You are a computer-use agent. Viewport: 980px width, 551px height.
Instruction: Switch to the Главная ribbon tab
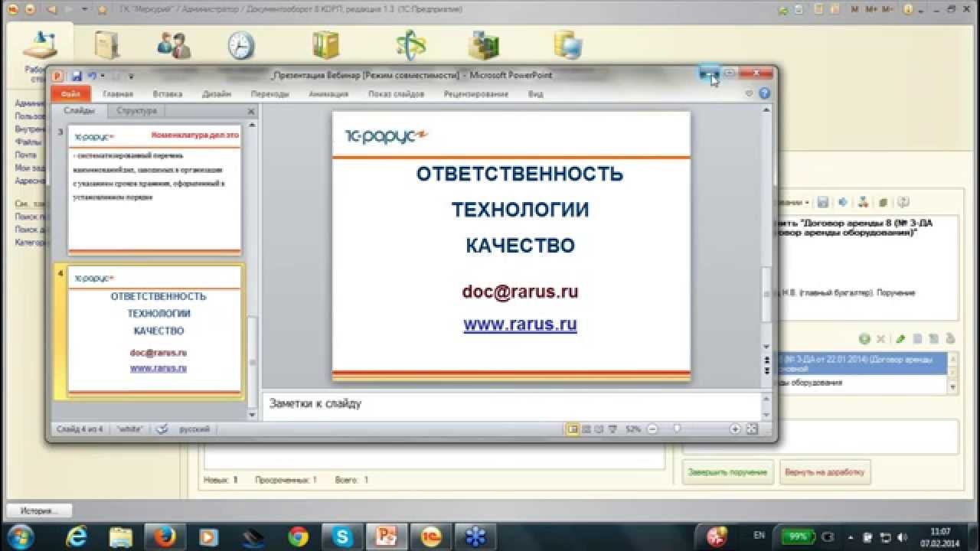click(118, 94)
